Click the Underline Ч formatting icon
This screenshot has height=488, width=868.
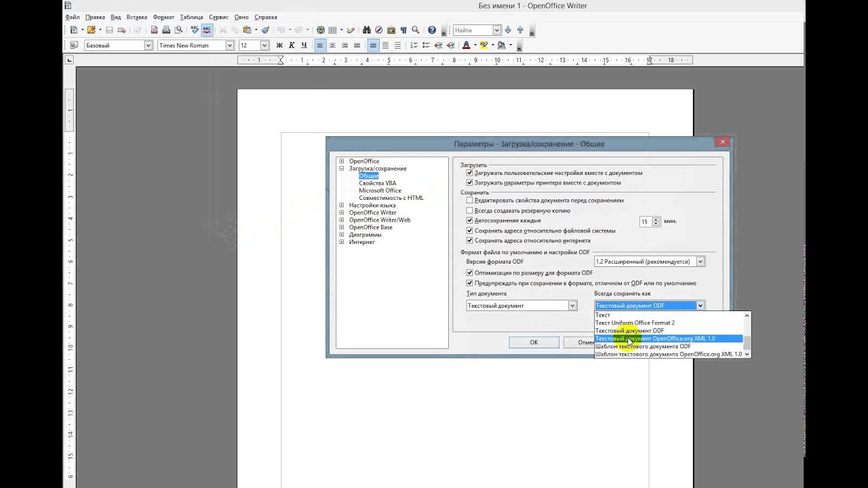click(x=304, y=45)
